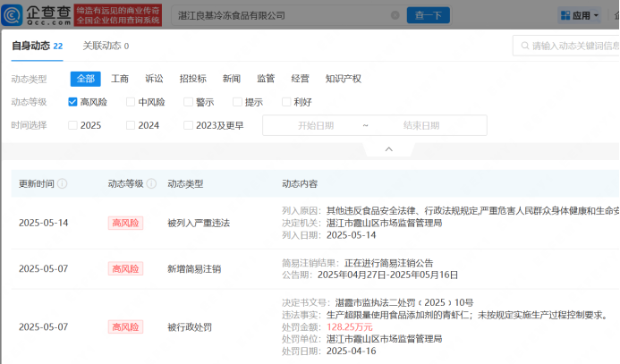This screenshot has width=620, height=364.
Task: Switch to the 关联动态 tab
Action: click(x=105, y=46)
